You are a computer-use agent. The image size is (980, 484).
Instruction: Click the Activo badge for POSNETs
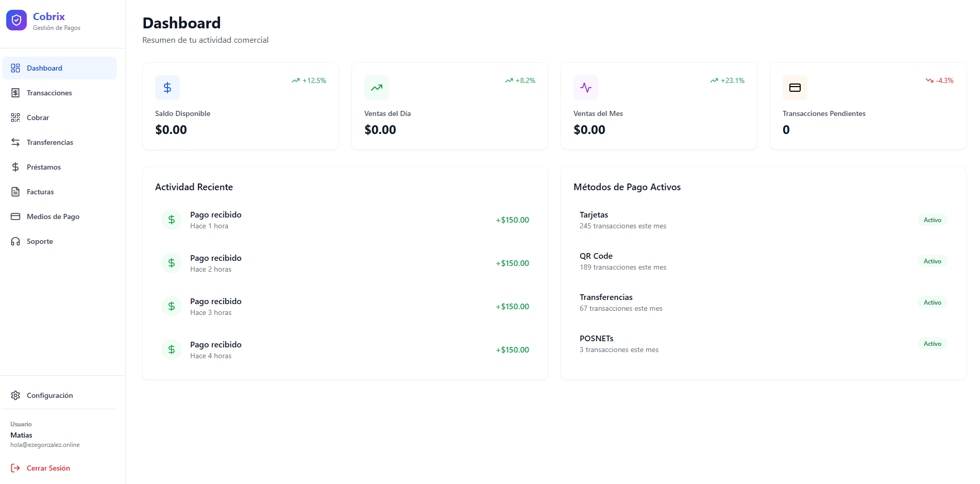pos(932,344)
